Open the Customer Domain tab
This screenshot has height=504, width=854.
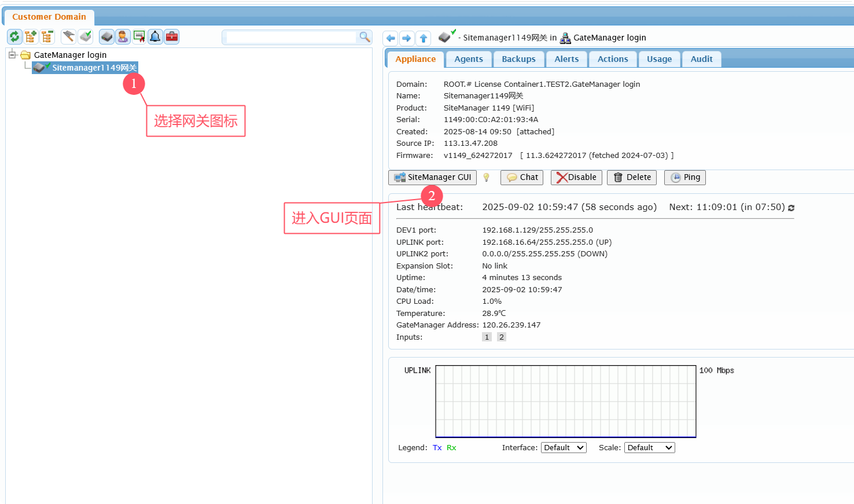click(x=49, y=17)
